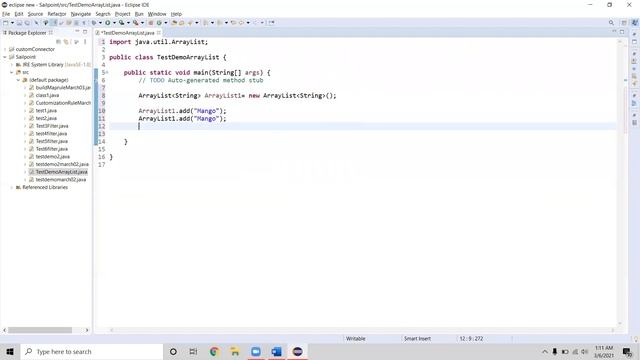This screenshot has width=640, height=360.
Task: Minimize the Package Explorer panel
Action: click(x=77, y=32)
